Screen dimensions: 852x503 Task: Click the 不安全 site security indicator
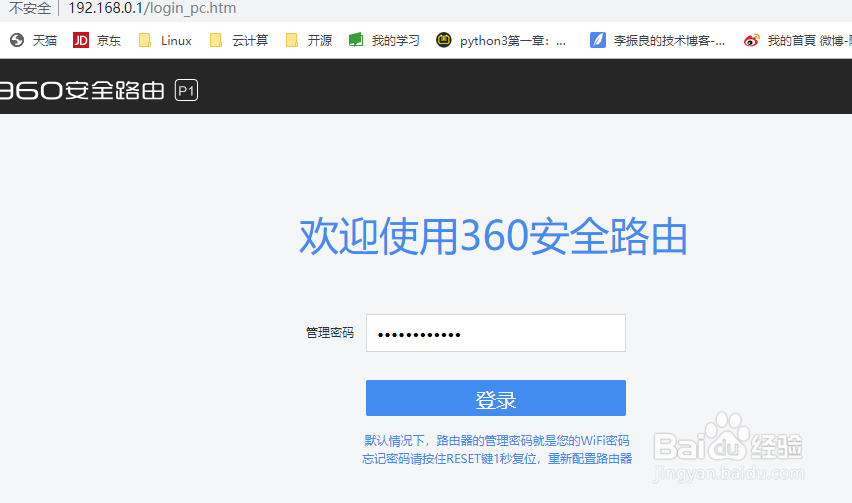tap(30, 8)
